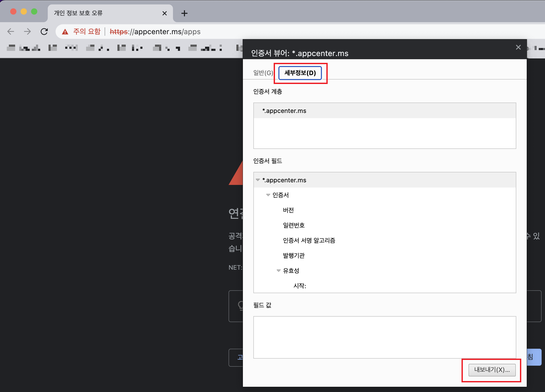545x392 pixels.
Task: Close the privacy error browser tab
Action: (164, 13)
